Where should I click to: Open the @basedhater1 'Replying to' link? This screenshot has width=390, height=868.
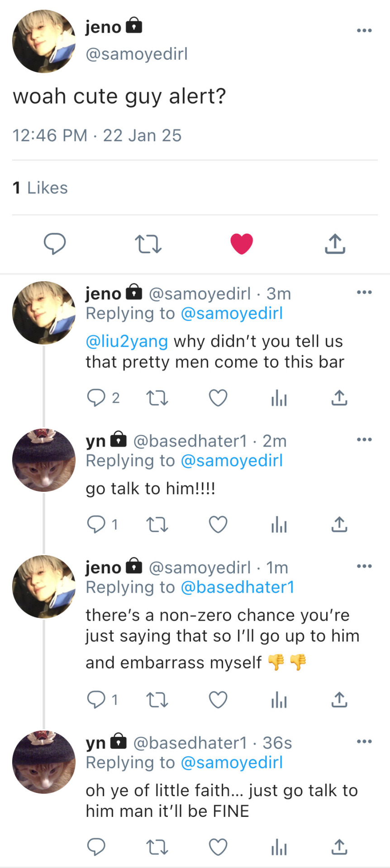238,587
